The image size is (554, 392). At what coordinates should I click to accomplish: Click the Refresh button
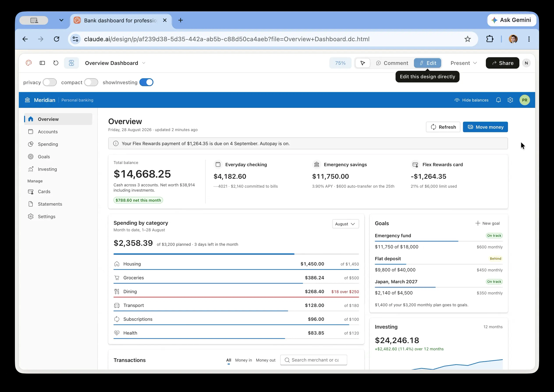click(443, 127)
